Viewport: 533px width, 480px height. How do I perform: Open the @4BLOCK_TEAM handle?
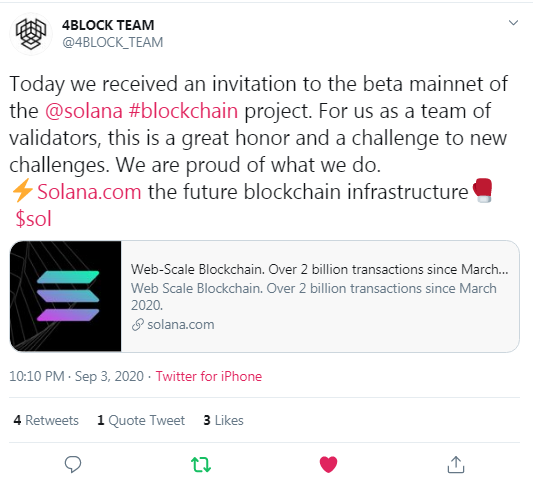(x=113, y=42)
